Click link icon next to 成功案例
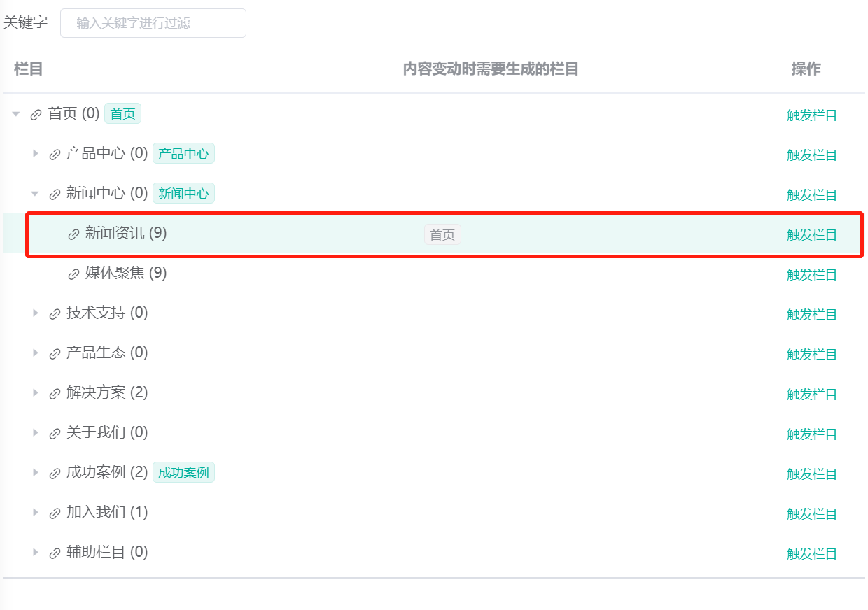Screen dimensions: 868x610 click(x=55, y=474)
